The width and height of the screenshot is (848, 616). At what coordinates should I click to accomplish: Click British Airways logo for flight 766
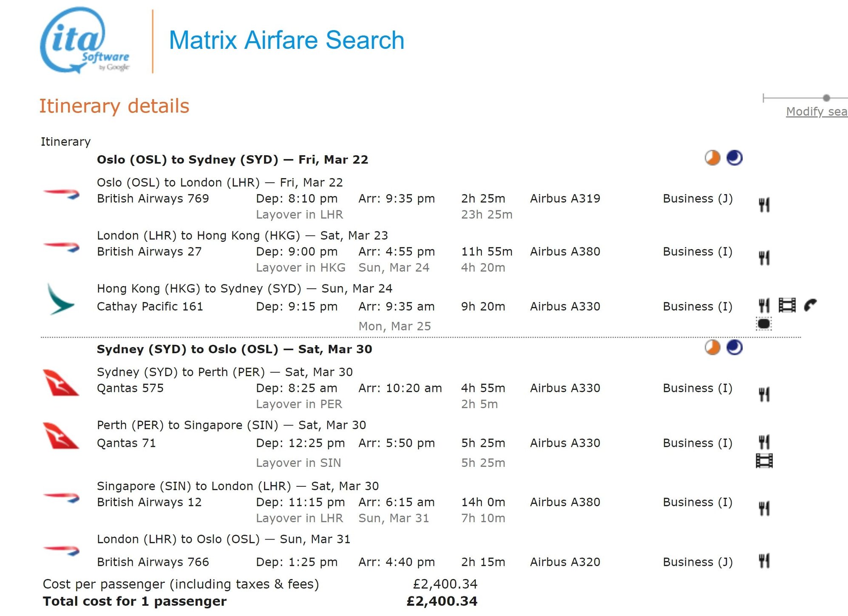click(62, 551)
